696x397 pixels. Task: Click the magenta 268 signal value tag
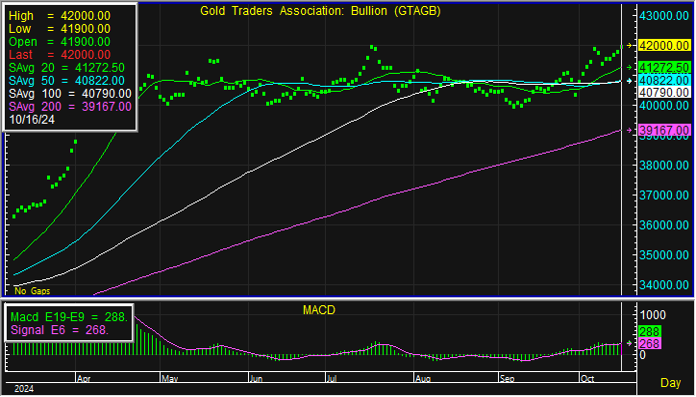[649, 343]
